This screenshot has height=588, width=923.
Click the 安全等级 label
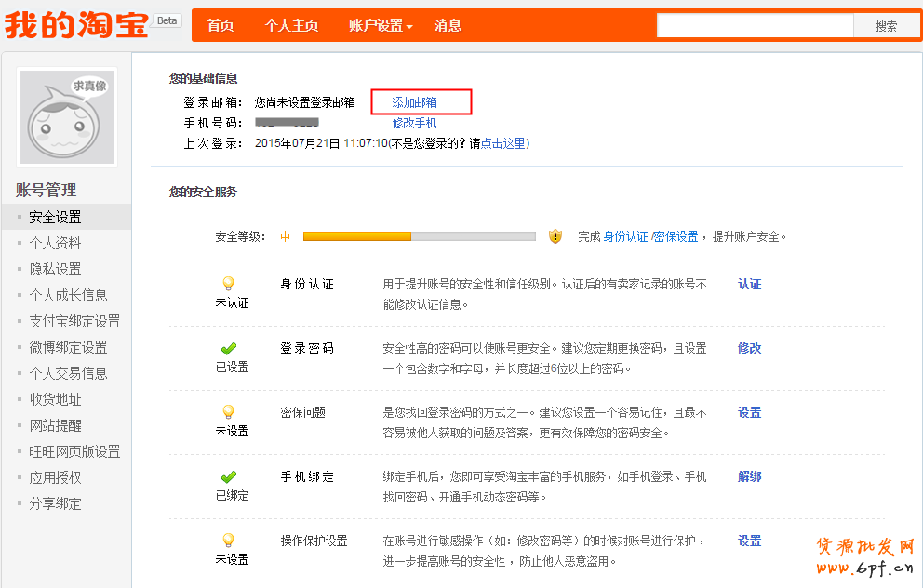click(x=239, y=236)
